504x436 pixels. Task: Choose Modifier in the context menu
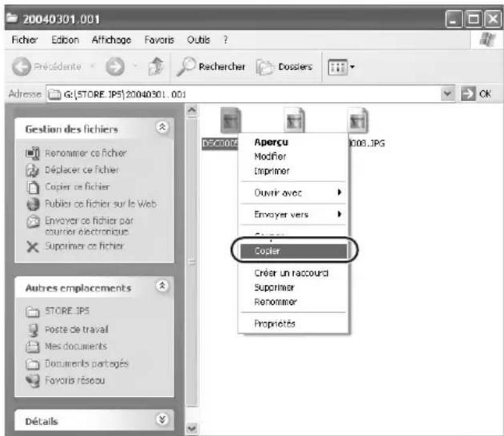click(x=270, y=156)
